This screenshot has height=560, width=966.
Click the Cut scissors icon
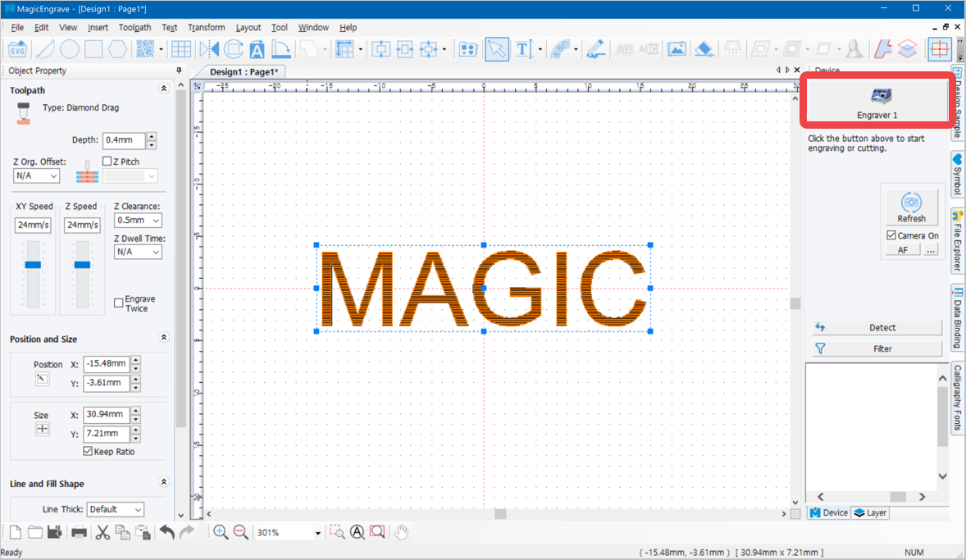103,532
